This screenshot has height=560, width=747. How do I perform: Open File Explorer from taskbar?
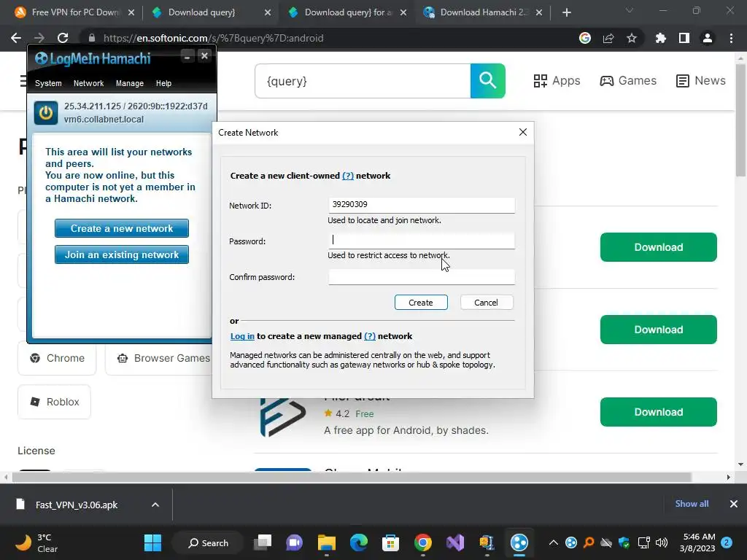(327, 542)
